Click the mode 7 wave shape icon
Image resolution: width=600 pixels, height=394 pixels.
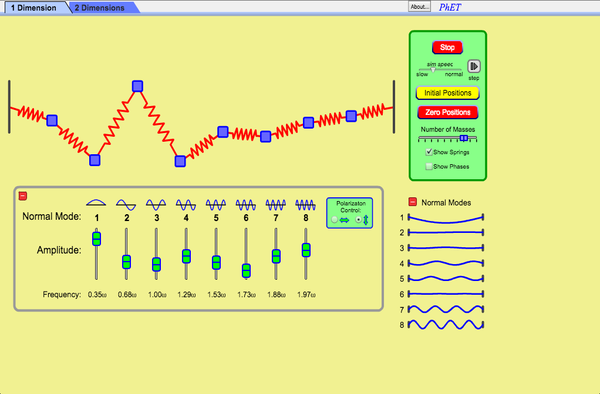(276, 205)
